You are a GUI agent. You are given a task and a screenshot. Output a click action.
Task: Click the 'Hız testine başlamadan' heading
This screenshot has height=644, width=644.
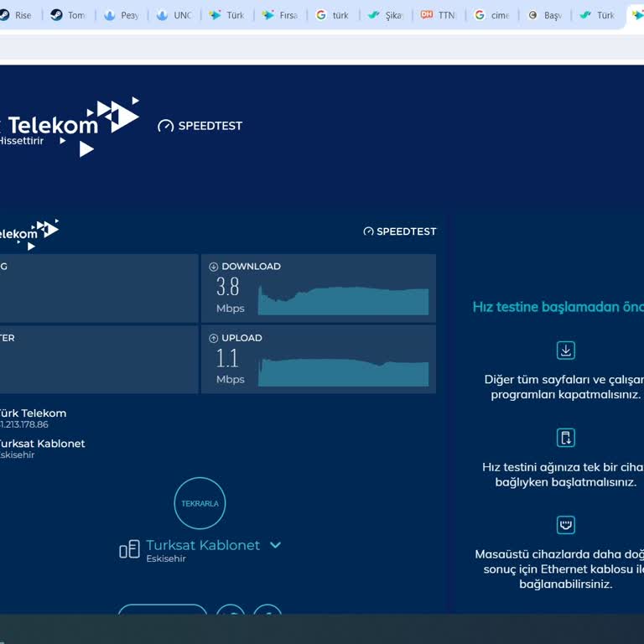click(558, 307)
